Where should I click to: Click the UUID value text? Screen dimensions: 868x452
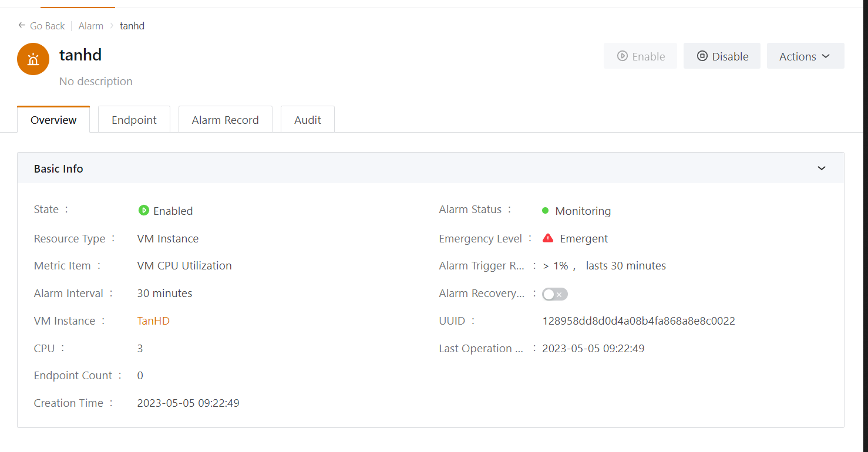pyautogui.click(x=638, y=321)
